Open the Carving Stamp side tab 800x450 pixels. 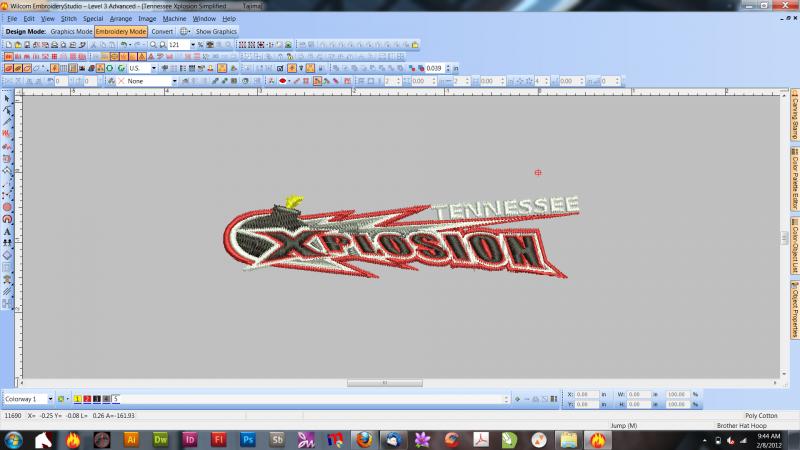[795, 115]
